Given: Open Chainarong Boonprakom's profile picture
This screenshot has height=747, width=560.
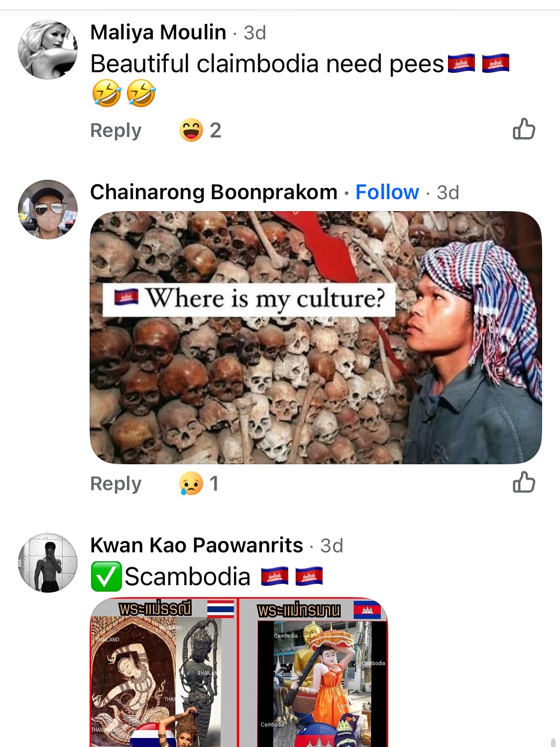Looking at the screenshot, I should (x=48, y=209).
